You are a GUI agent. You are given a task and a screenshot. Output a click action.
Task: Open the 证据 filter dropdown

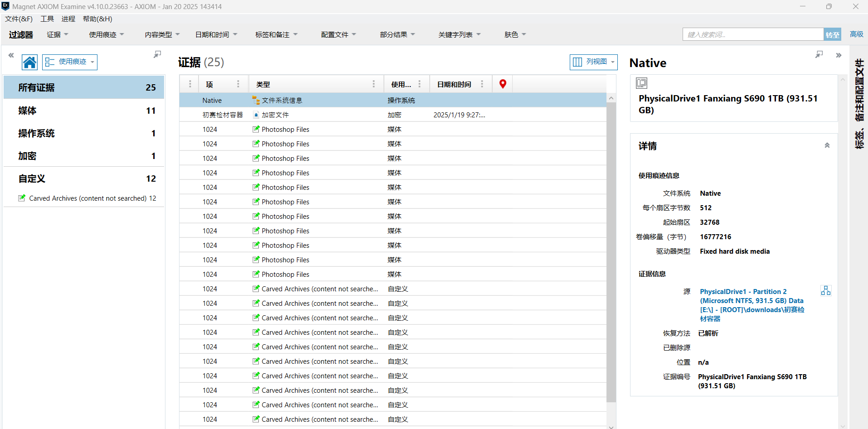click(58, 34)
